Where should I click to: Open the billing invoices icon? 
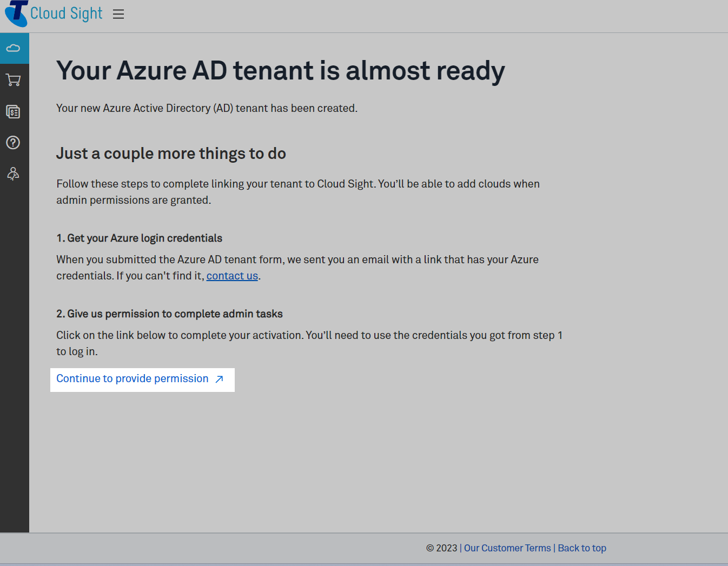tap(14, 112)
